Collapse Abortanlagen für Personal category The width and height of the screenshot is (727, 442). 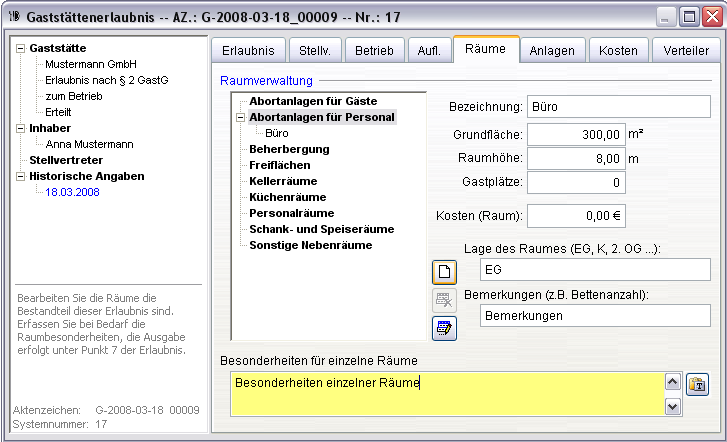click(x=241, y=118)
